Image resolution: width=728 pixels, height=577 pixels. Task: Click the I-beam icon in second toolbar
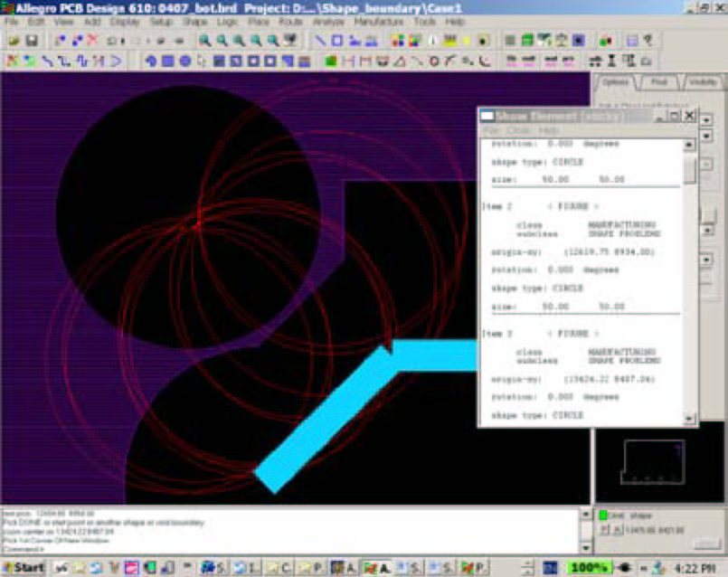[x=612, y=61]
